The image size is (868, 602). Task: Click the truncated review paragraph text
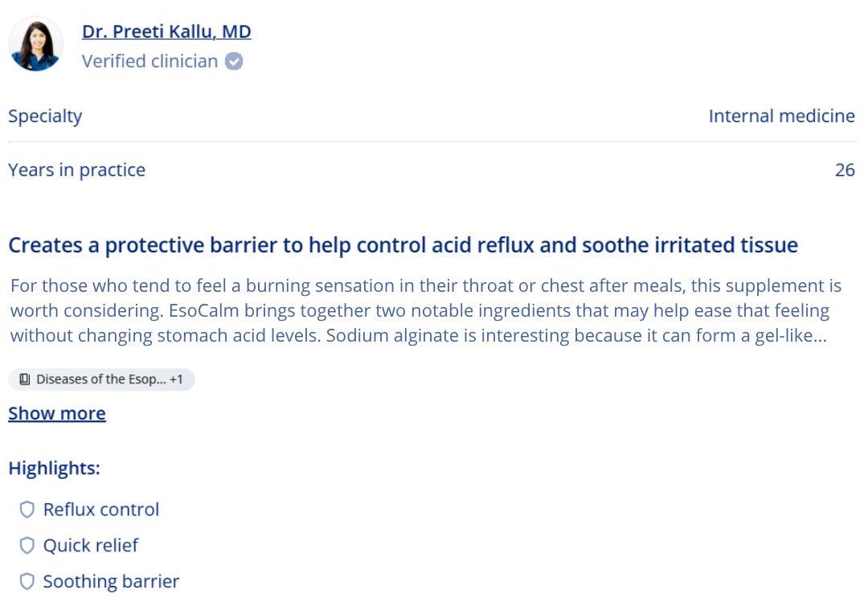tap(426, 310)
